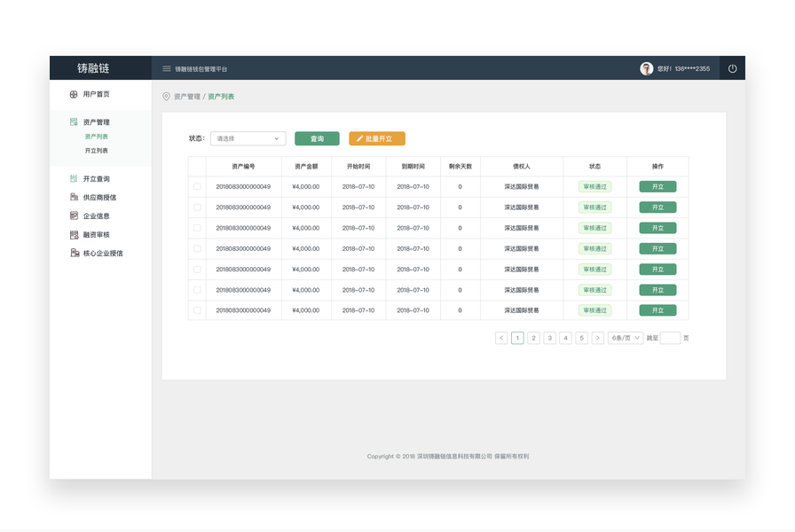795x532 pixels.
Task: Check the fourth table row checkbox
Action: pyautogui.click(x=197, y=249)
